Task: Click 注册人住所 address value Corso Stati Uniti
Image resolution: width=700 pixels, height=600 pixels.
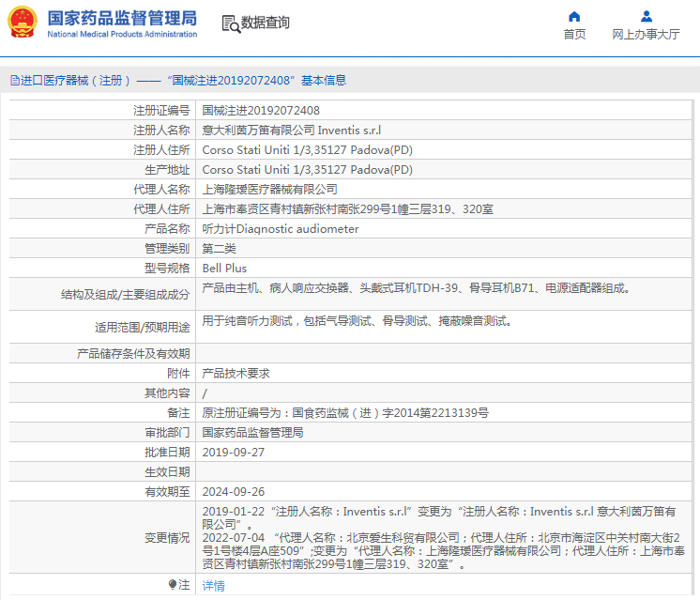Action: pos(307,149)
